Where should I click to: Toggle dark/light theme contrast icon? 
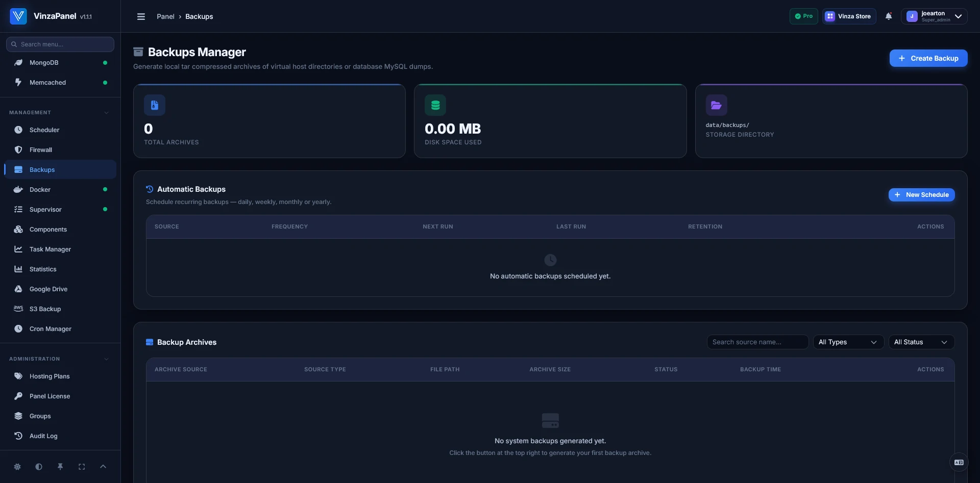pos(39,467)
